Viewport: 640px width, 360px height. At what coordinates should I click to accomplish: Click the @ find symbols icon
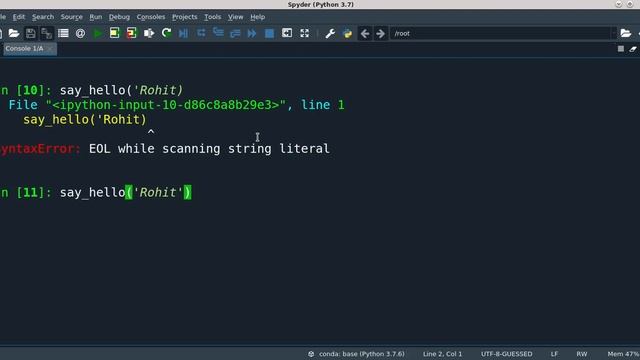tap(80, 33)
